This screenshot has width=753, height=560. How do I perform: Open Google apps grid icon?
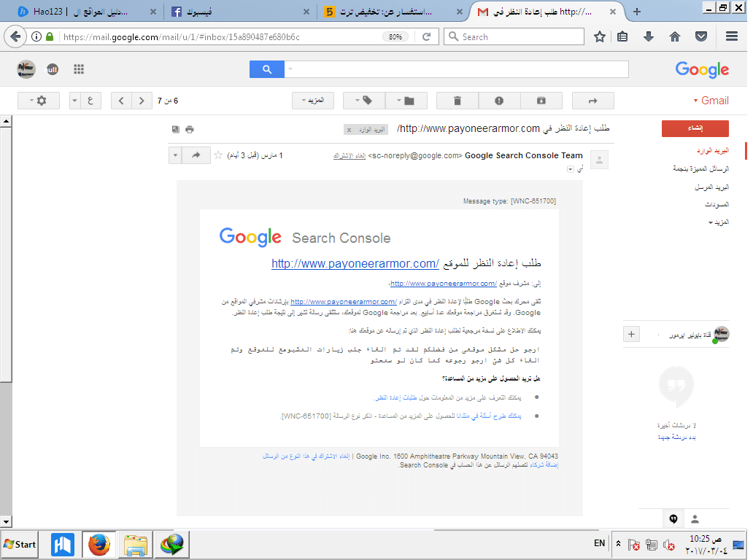[79, 69]
